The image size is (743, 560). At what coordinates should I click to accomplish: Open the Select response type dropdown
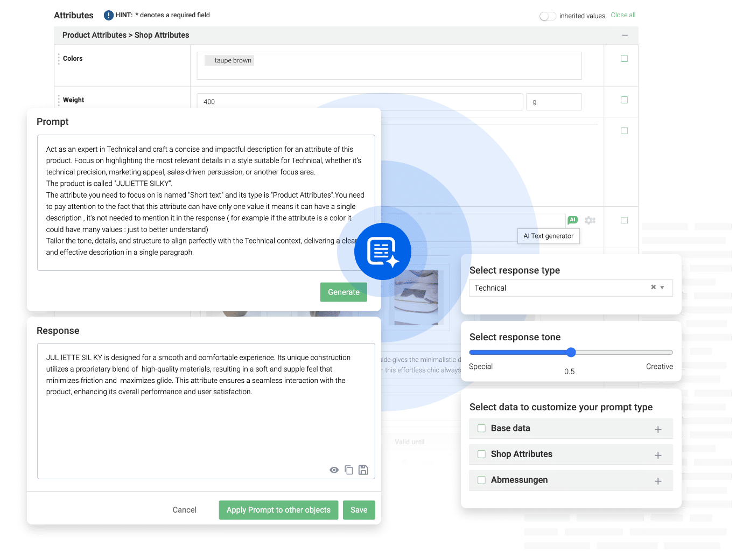tap(663, 288)
